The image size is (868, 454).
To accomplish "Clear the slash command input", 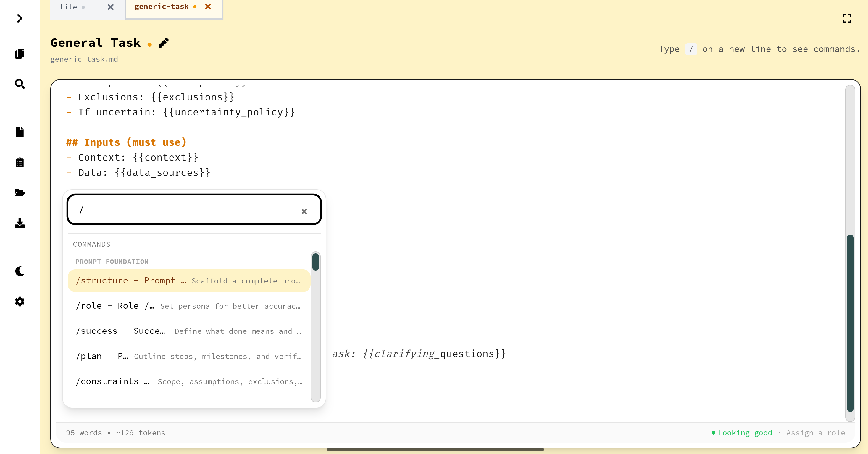I will tap(304, 211).
